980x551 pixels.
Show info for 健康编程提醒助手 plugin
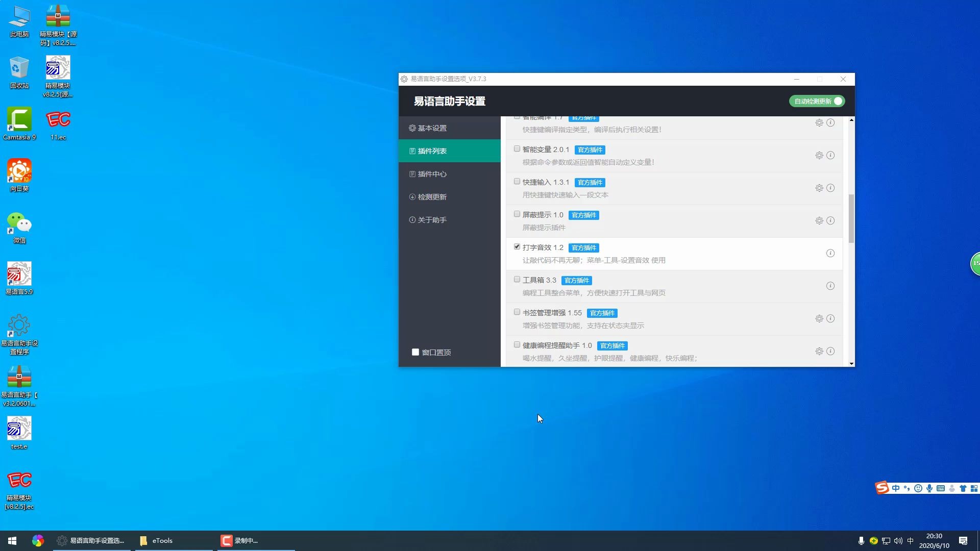[830, 351]
